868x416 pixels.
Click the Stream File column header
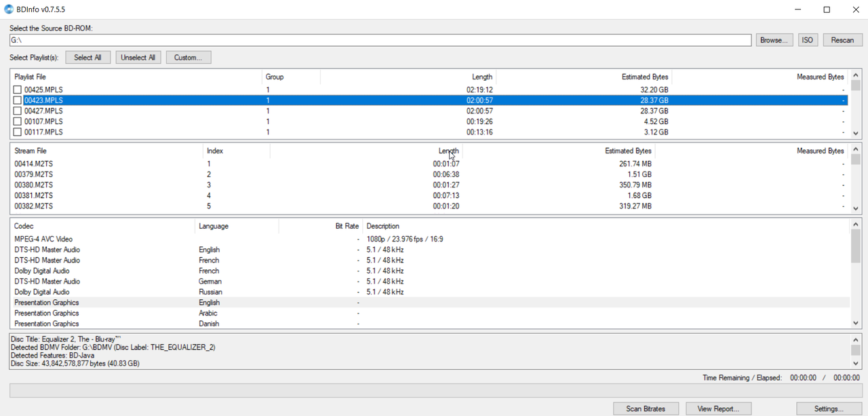(x=107, y=151)
